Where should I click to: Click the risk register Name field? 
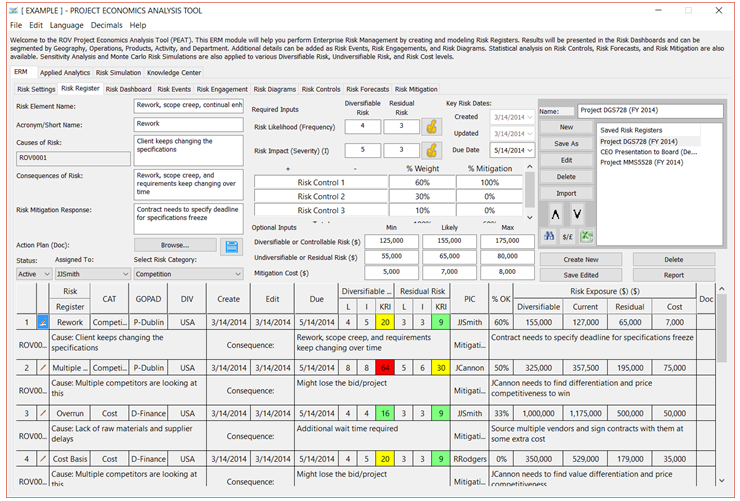(x=650, y=111)
